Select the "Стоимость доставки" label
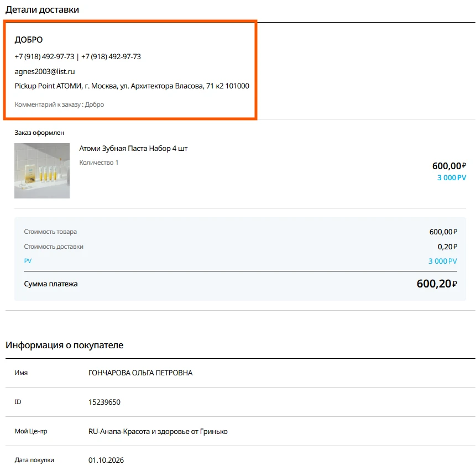Image resolution: width=476 pixels, height=471 pixels. pos(54,247)
